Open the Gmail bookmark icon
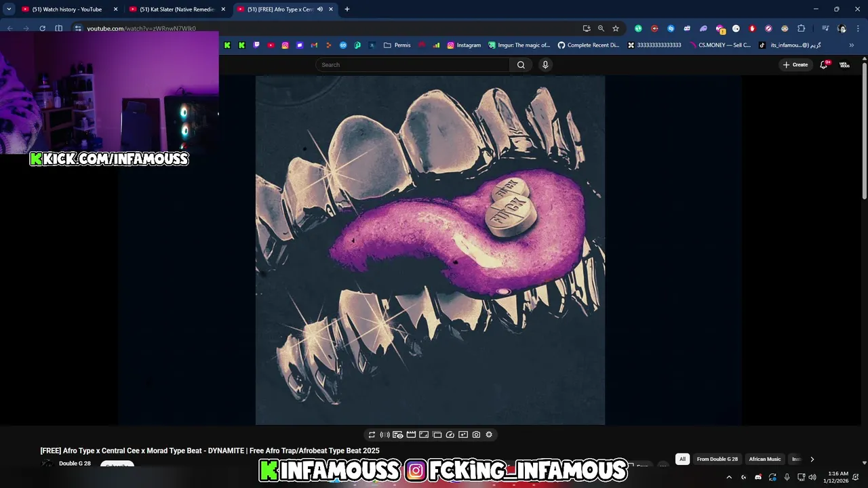The height and width of the screenshot is (488, 868). click(x=314, y=45)
